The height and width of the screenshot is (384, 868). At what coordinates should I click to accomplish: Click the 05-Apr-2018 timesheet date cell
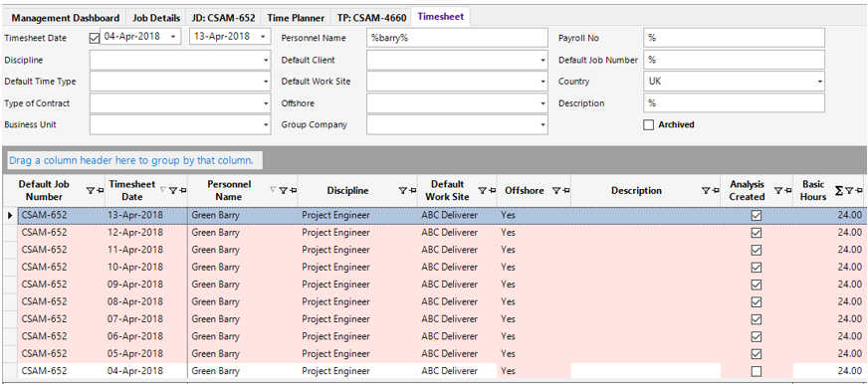pyautogui.click(x=146, y=353)
